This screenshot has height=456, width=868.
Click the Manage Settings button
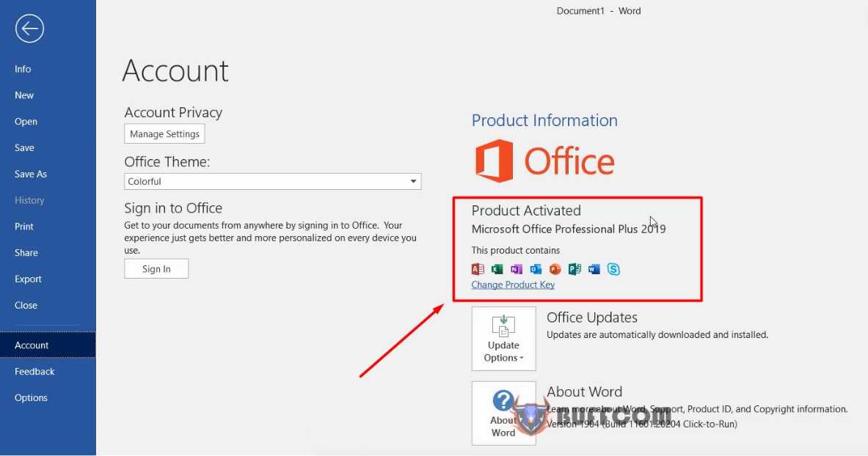coord(164,134)
